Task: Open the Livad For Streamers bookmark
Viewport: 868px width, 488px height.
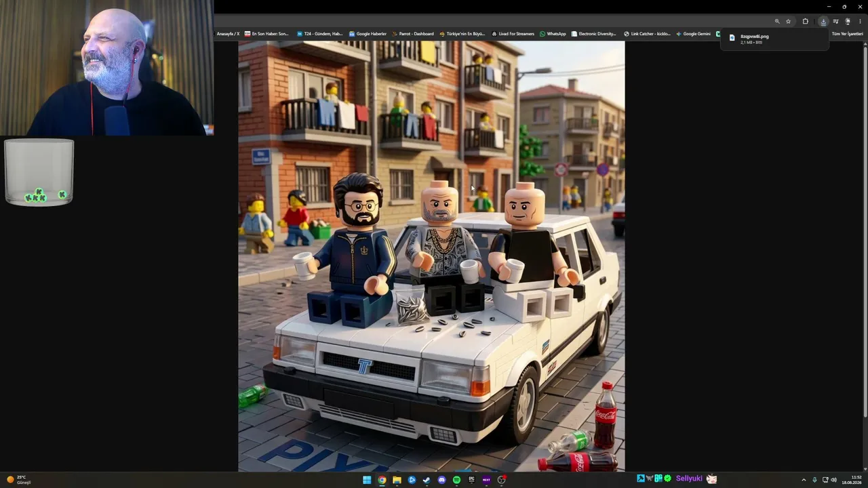Action: pos(513,34)
